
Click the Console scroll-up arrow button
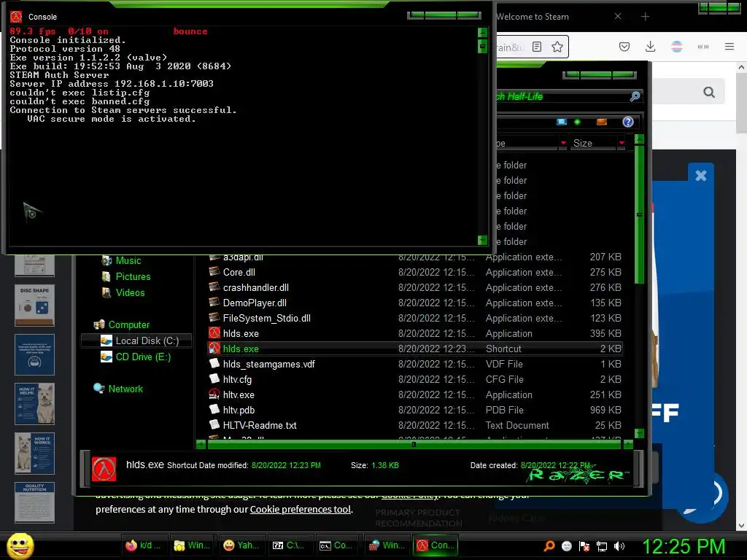coord(483,32)
